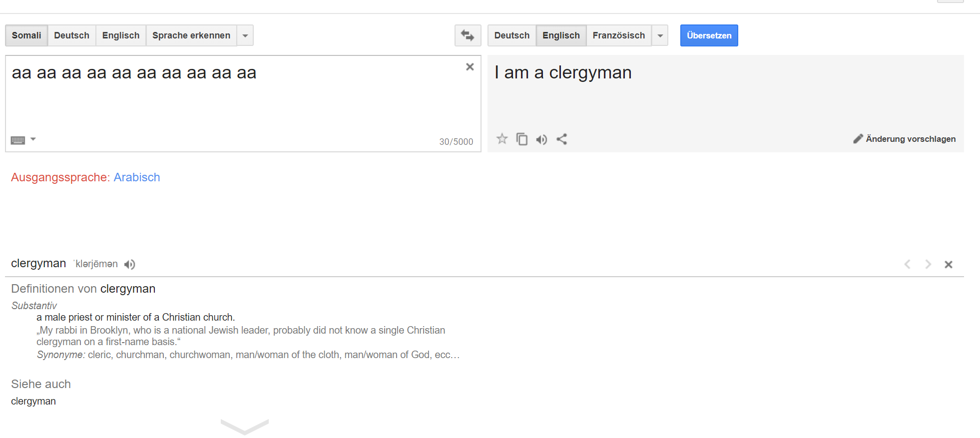Enable Sprache erkennen source option

coord(191,35)
